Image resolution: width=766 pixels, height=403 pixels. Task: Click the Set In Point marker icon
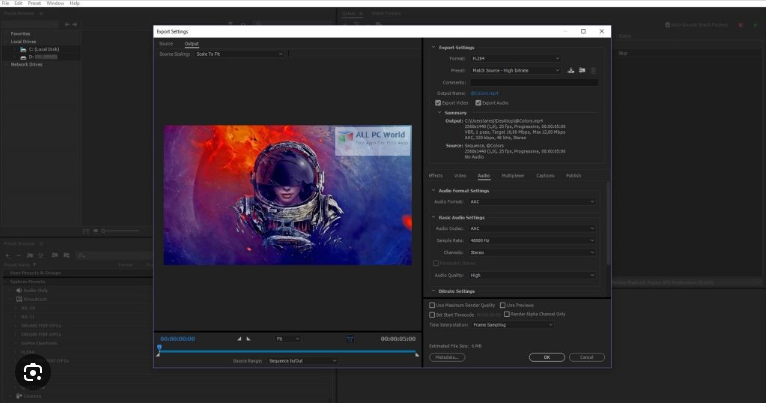(x=239, y=339)
